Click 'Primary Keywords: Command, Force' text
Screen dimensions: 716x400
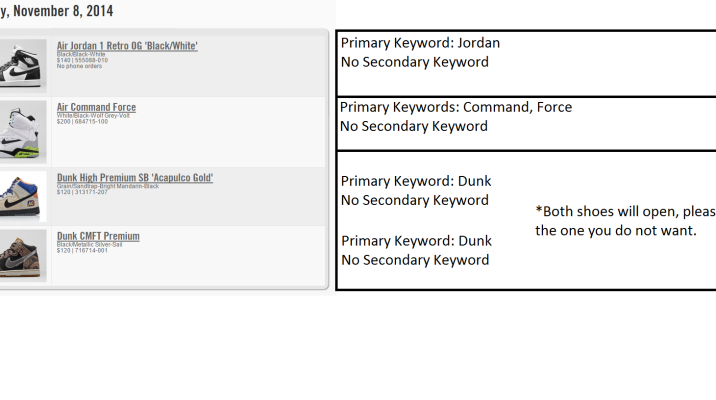point(456,107)
